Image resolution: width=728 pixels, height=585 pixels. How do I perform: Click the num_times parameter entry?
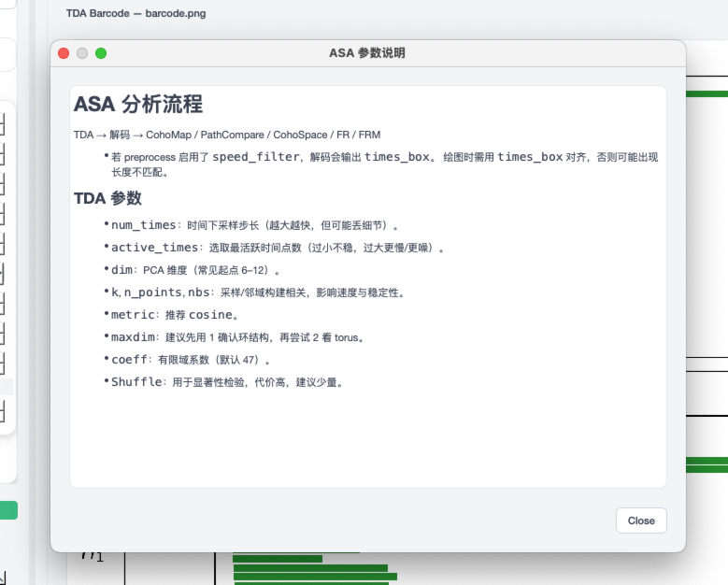click(145, 225)
